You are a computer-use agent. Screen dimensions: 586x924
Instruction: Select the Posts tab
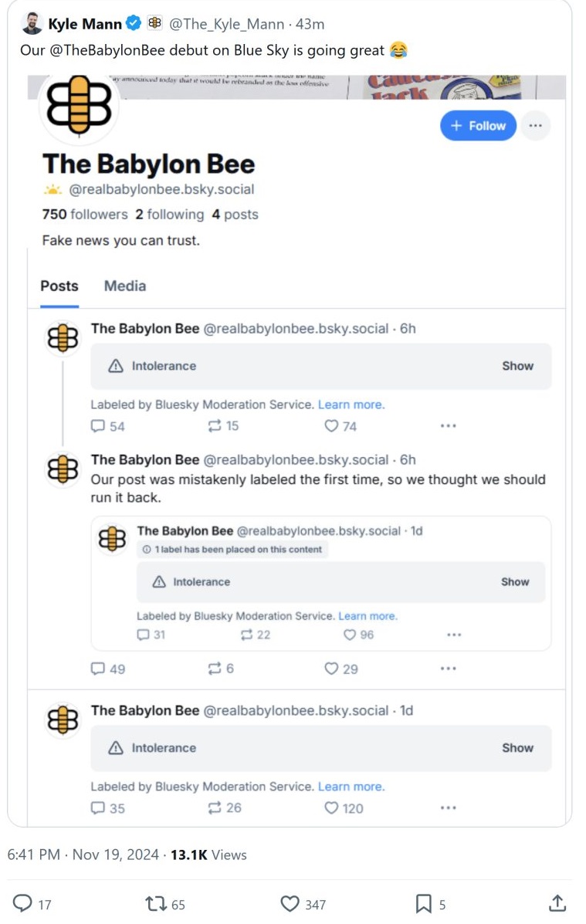tap(59, 286)
